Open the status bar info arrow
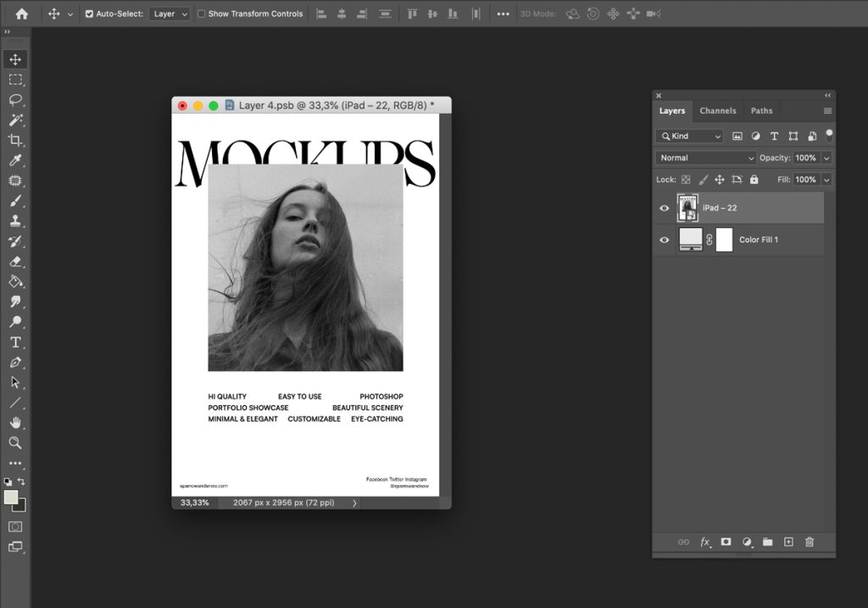 click(x=354, y=503)
